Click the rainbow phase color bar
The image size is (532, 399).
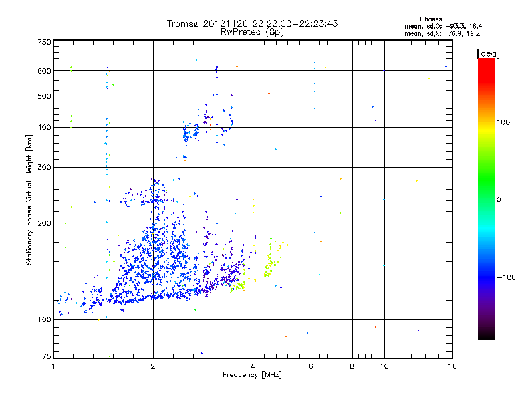tap(487, 199)
